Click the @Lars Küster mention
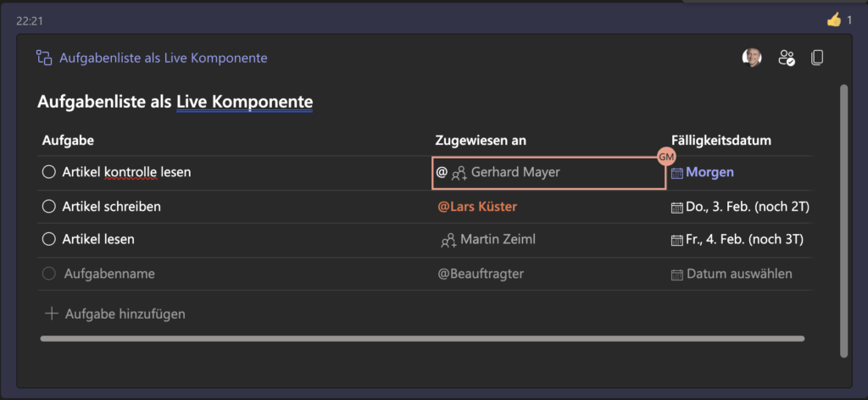 [478, 207]
